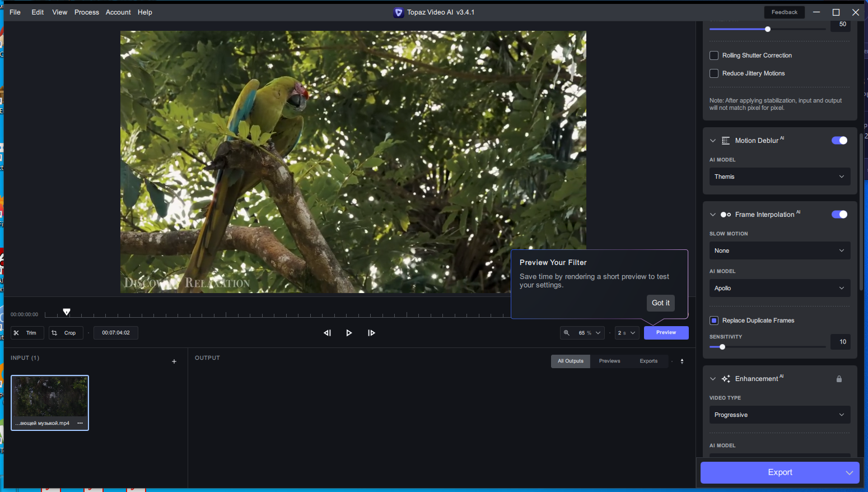
Task: Adjust the Sensitivity slider handle
Action: [x=722, y=347]
